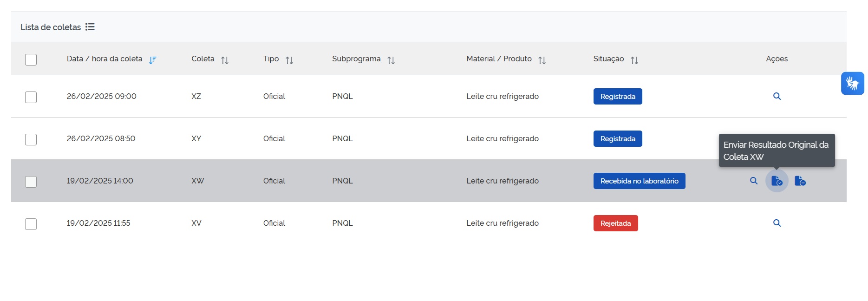868x301 pixels.
Task: Sort the Coleta column
Action: (x=225, y=60)
